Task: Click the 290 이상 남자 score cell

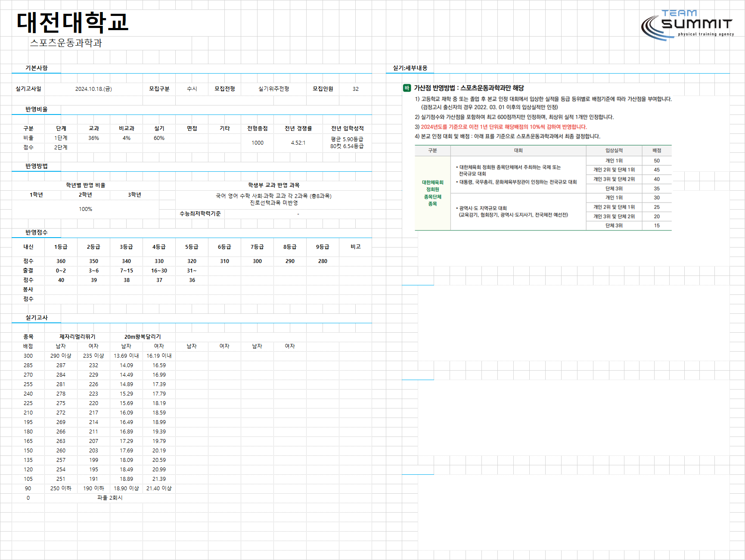Action: [x=61, y=356]
